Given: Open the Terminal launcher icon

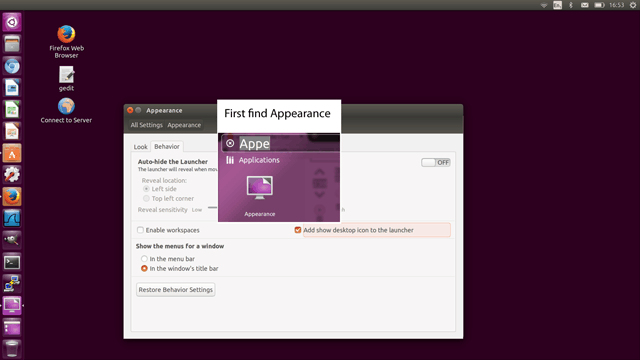Looking at the screenshot, I should click(x=12, y=262).
